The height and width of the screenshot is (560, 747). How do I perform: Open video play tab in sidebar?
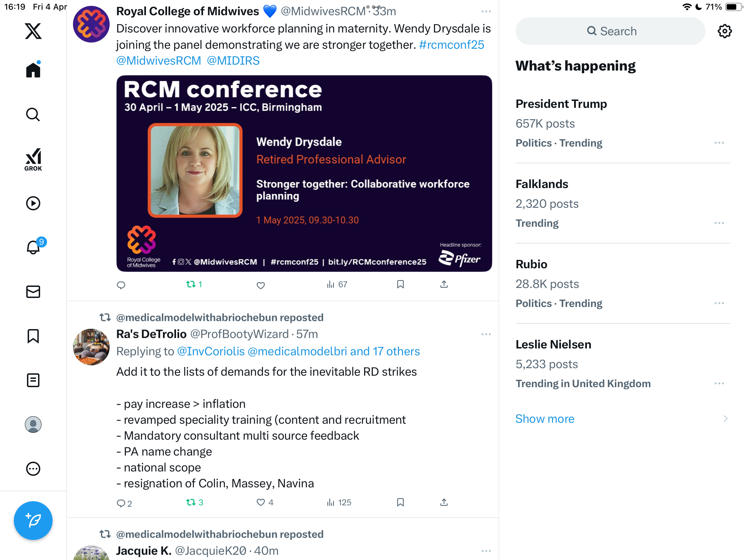pos(33,203)
